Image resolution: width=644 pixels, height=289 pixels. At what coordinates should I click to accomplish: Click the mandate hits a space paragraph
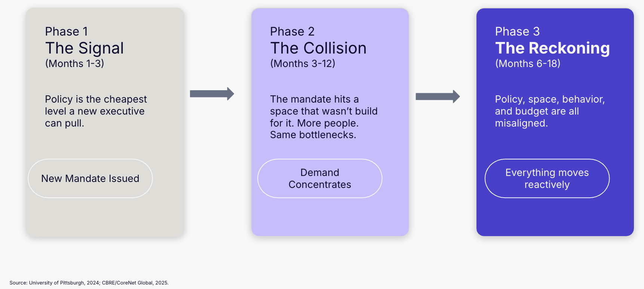[323, 117]
